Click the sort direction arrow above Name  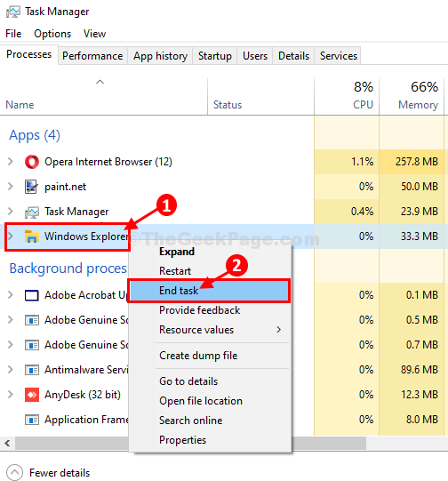coord(100,82)
